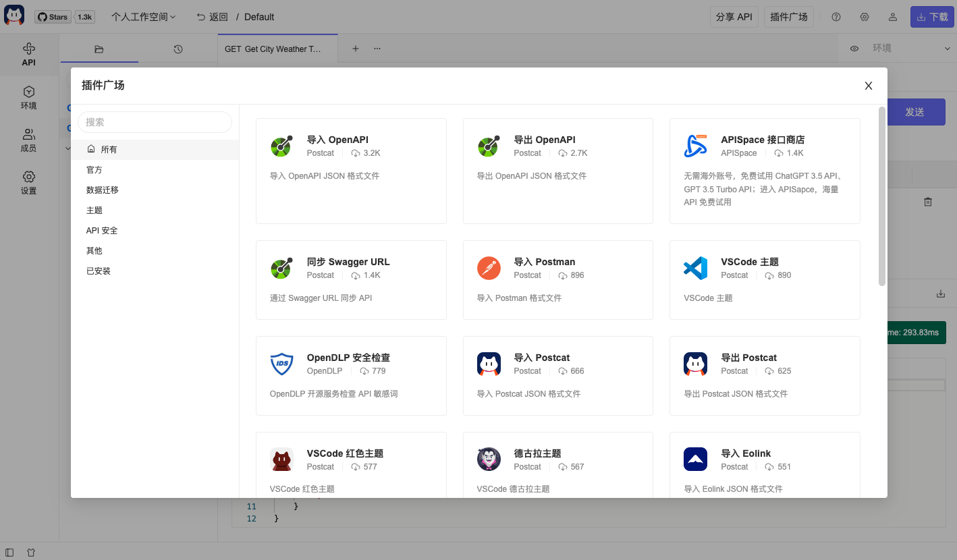Image resolution: width=957 pixels, height=560 pixels.
Task: Switch to the history clock tab
Action: coord(178,49)
